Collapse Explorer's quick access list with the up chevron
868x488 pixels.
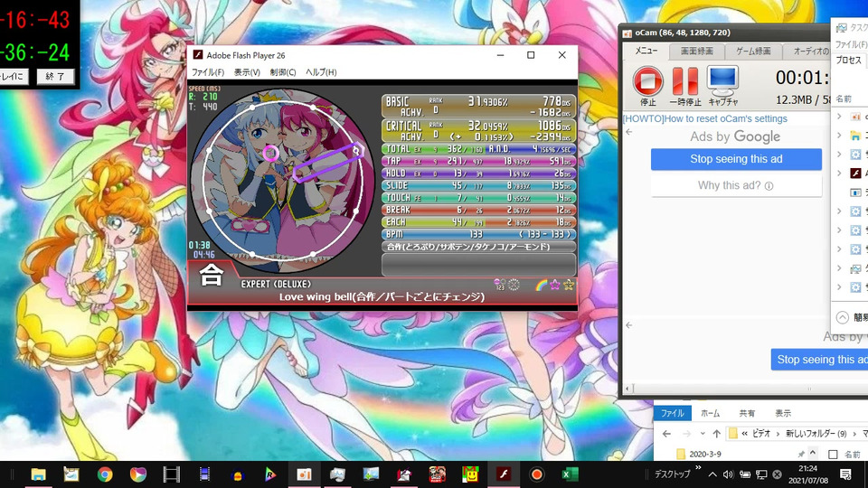pos(813,453)
